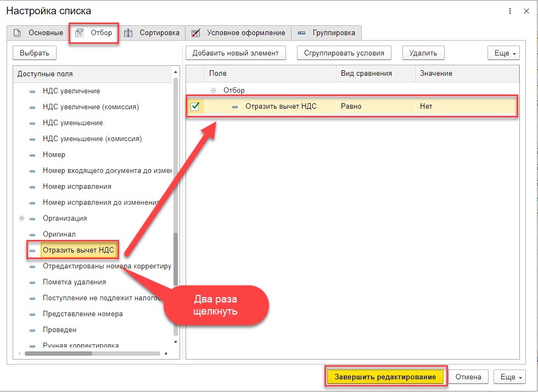
Task: Open the Еще dropdown above filter table
Action: tap(504, 53)
